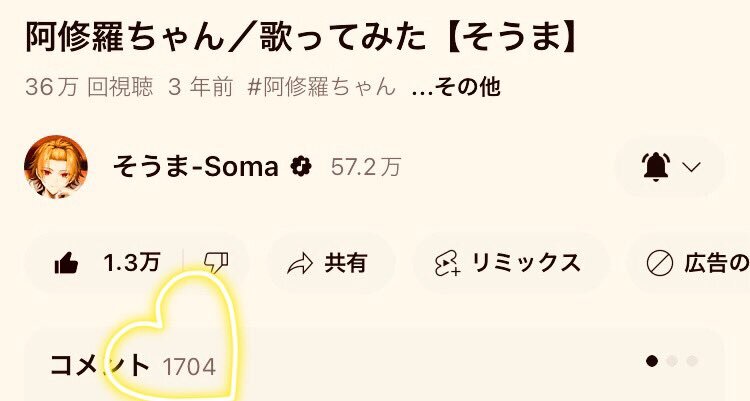
Task: Click the thumbs-down dislike icon
Action: coord(216,263)
